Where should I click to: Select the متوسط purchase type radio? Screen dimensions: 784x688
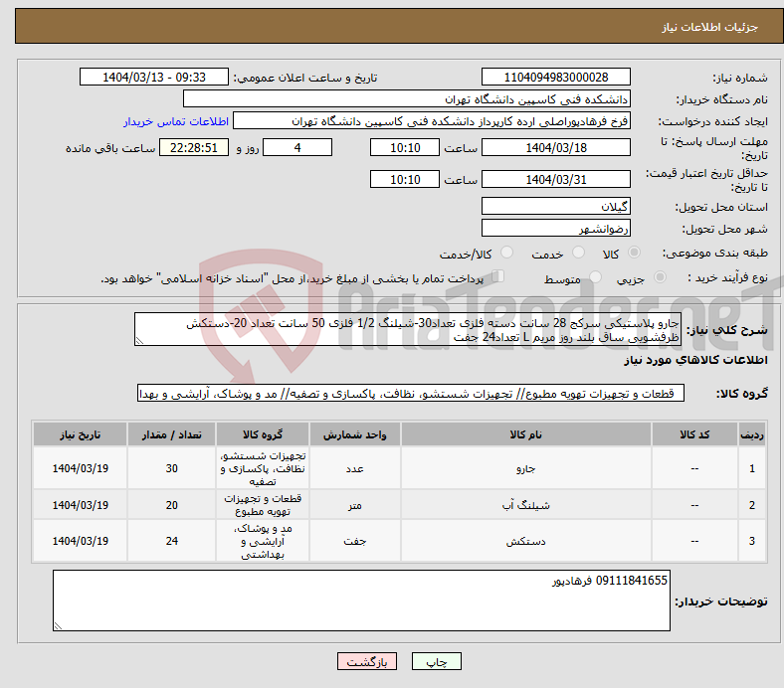[596, 276]
